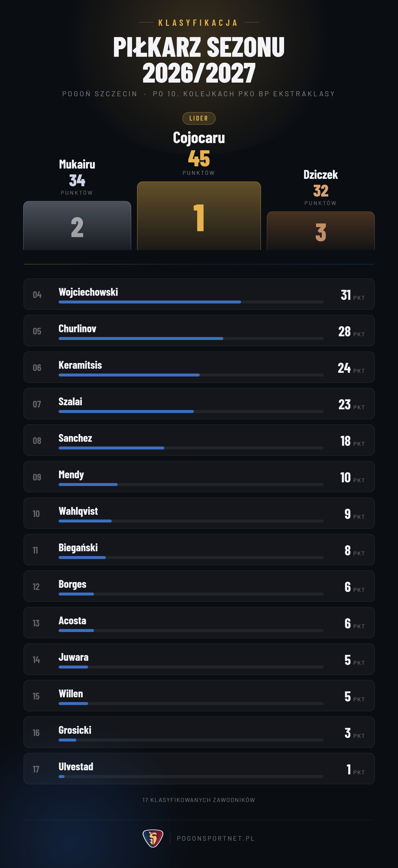Open the Sanchez entry ranked 08
398x868 pixels.
coord(199,440)
